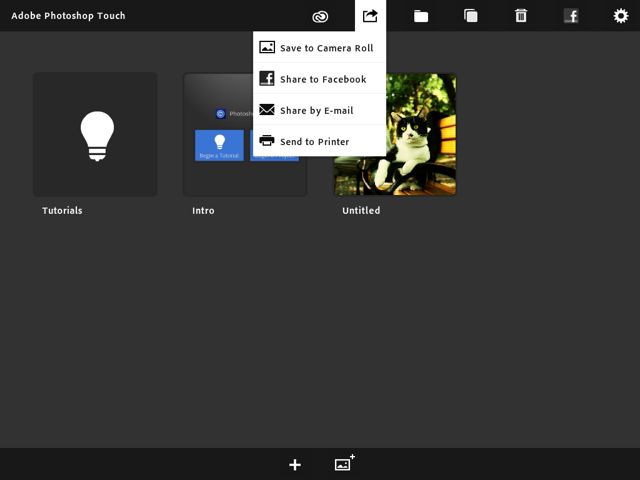This screenshot has height=480, width=640.
Task: Click the Tutorials label
Action: (x=62, y=211)
